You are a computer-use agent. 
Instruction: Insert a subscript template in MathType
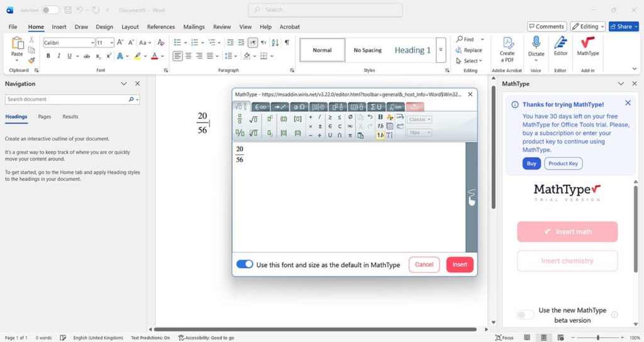point(270,133)
